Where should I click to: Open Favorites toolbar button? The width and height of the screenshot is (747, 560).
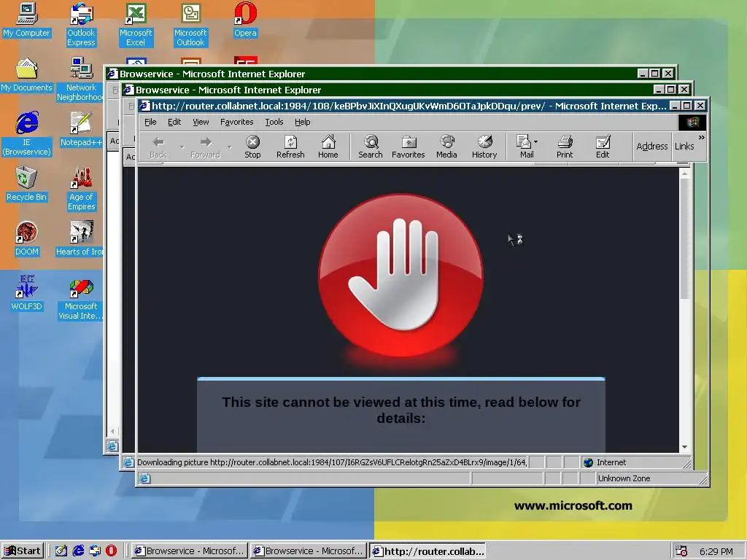409,147
